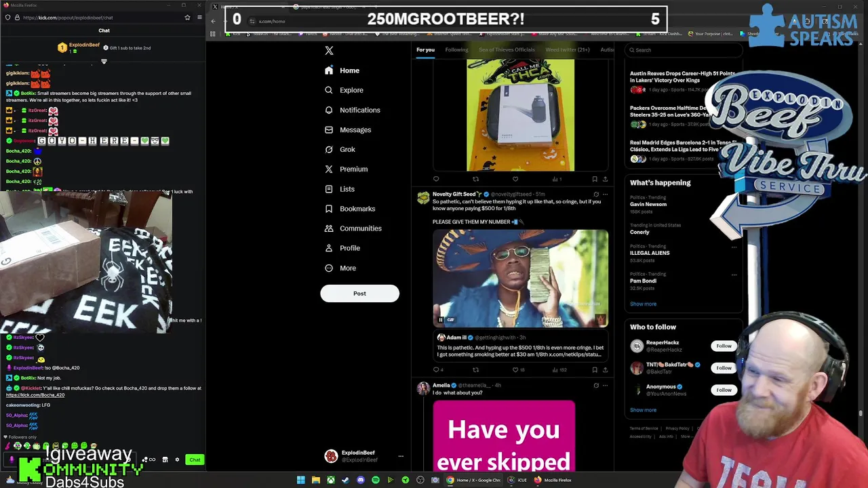The image size is (868, 488).
Task: Bookmark the top vaporizer image post
Action: tap(595, 179)
